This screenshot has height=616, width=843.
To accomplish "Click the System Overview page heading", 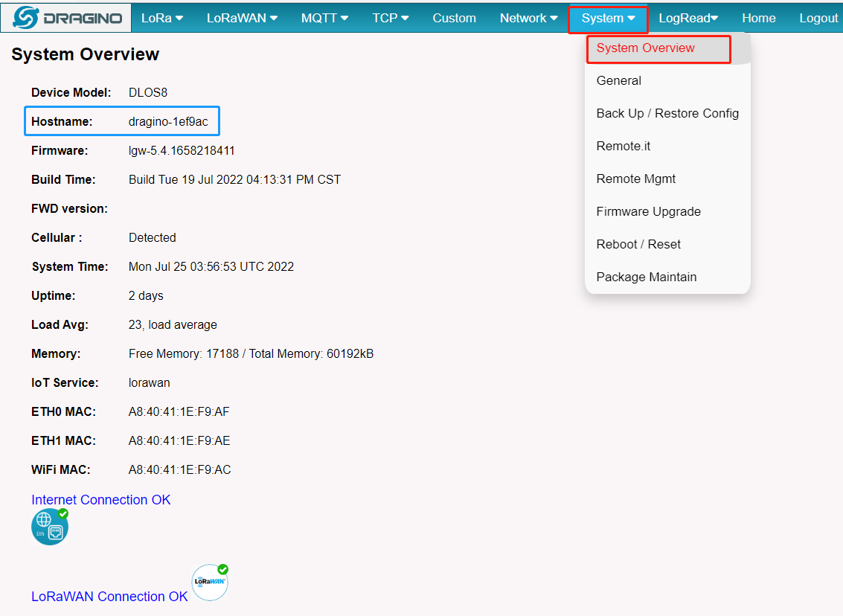I will pyautogui.click(x=86, y=54).
